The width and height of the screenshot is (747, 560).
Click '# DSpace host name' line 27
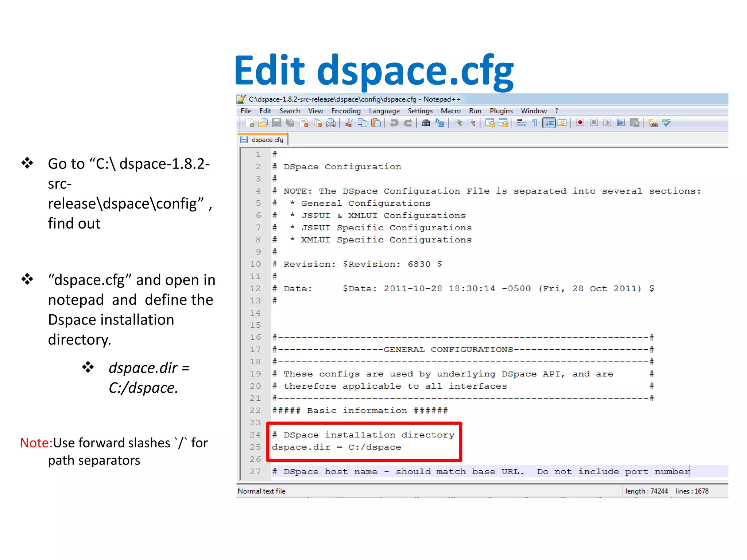[481, 471]
